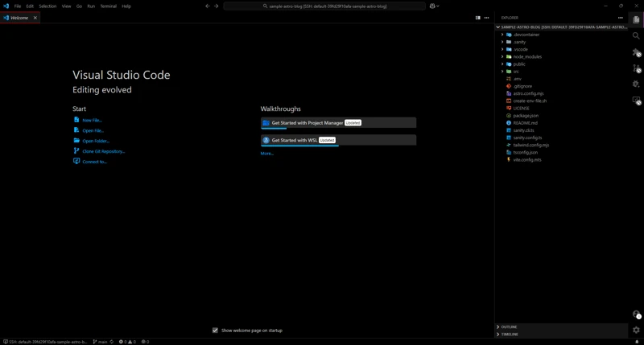Open the Terminal menu
Image resolution: width=644 pixels, height=345 pixels.
pos(109,6)
